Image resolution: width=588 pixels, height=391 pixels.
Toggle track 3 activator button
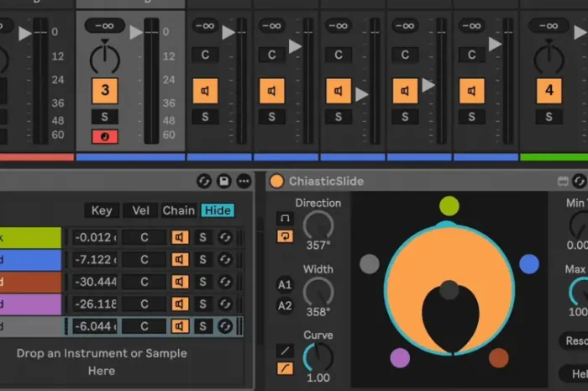[105, 91]
